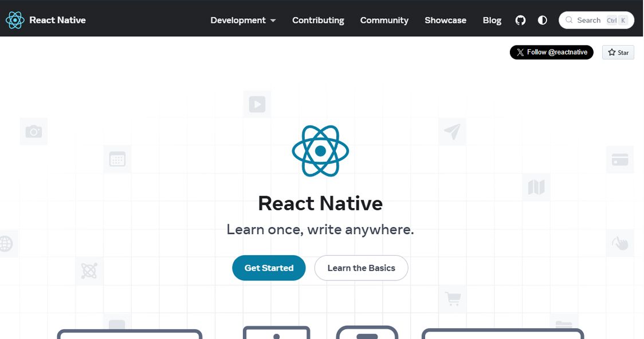
Task: Open Learn the Basics
Action: [x=361, y=268]
